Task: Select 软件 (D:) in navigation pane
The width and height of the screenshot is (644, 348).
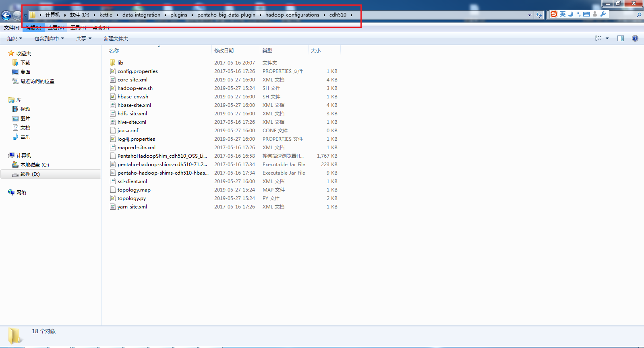Action: coord(30,174)
